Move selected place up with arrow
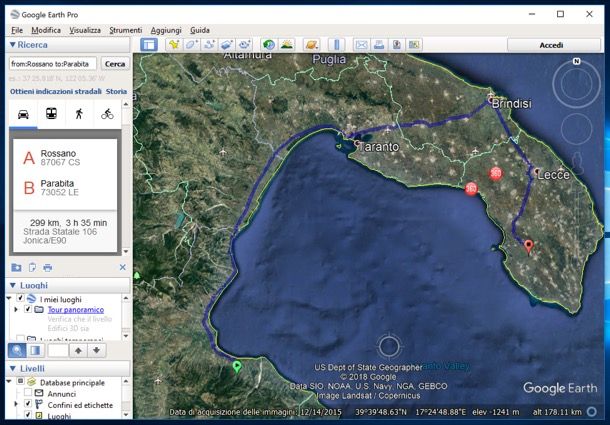This screenshot has height=425, width=610. tap(78, 351)
